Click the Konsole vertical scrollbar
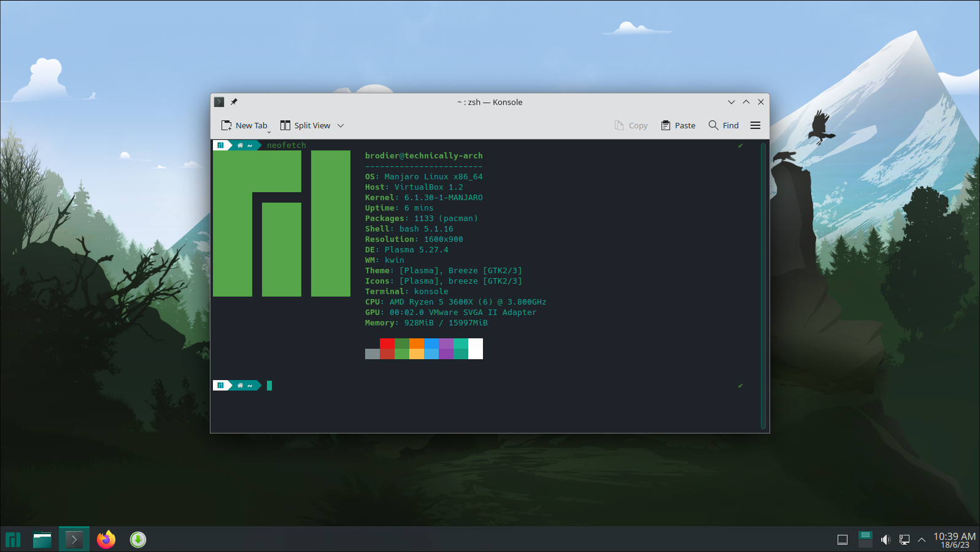Viewport: 980px width, 552px height. [763, 286]
